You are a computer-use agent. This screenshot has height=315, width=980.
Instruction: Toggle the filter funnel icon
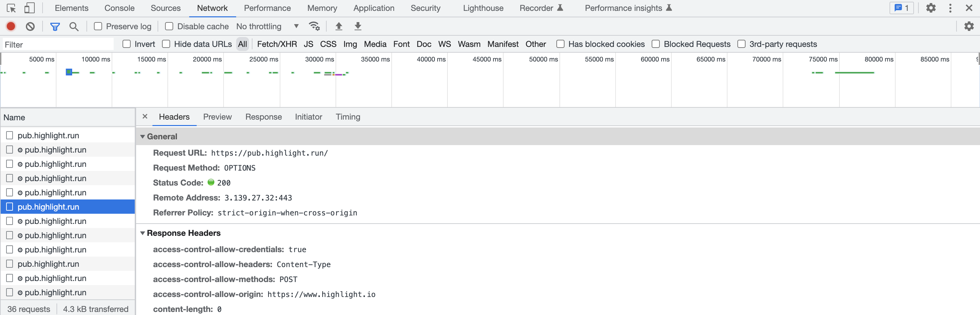pyautogui.click(x=55, y=27)
